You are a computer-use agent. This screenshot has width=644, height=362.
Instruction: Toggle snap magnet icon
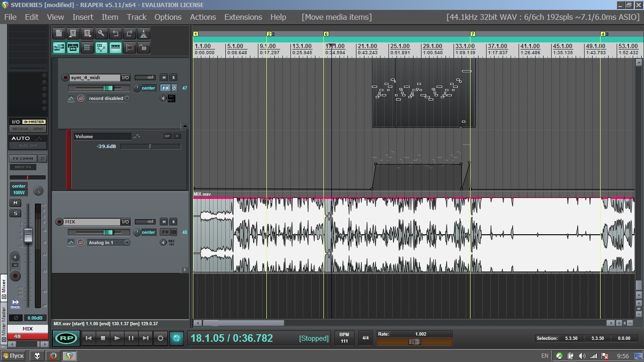coord(130,48)
